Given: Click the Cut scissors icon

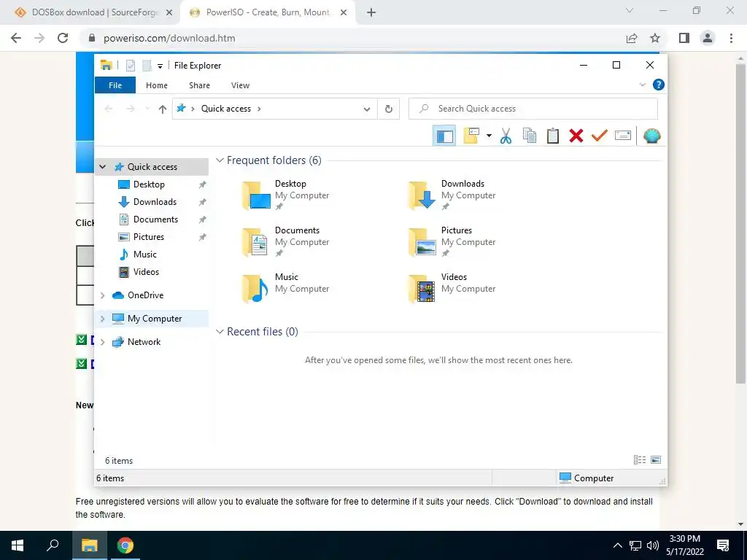Looking at the screenshot, I should coord(506,136).
